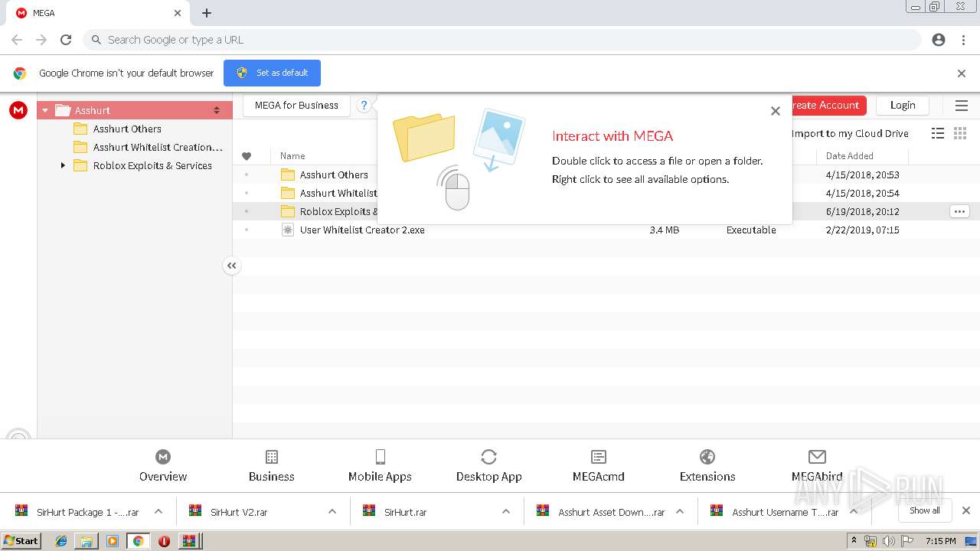Sort by Name column header
The height and width of the screenshot is (551, 980).
point(292,156)
